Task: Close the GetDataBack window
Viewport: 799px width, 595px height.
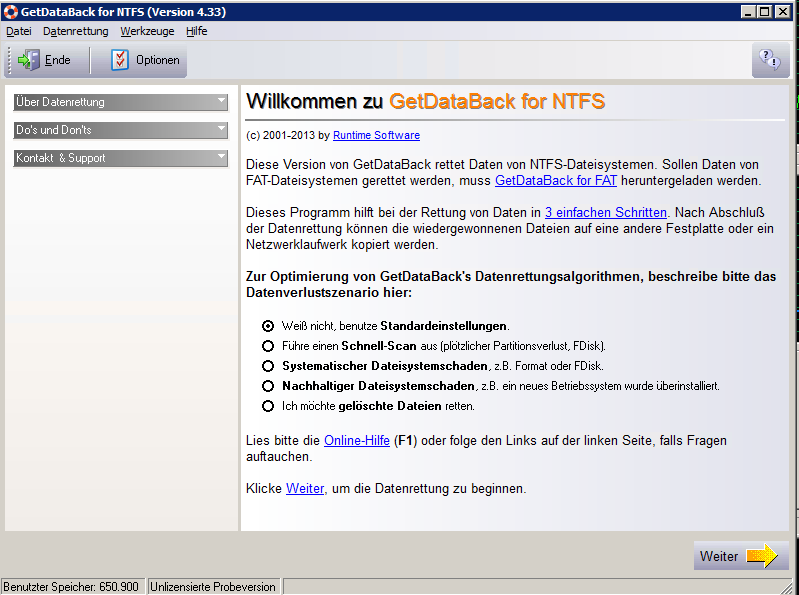Action: (x=783, y=12)
